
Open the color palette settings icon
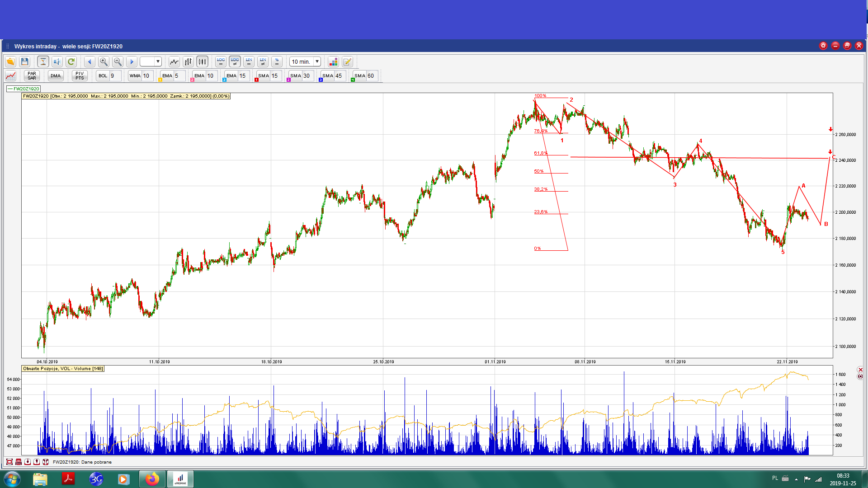tap(333, 61)
